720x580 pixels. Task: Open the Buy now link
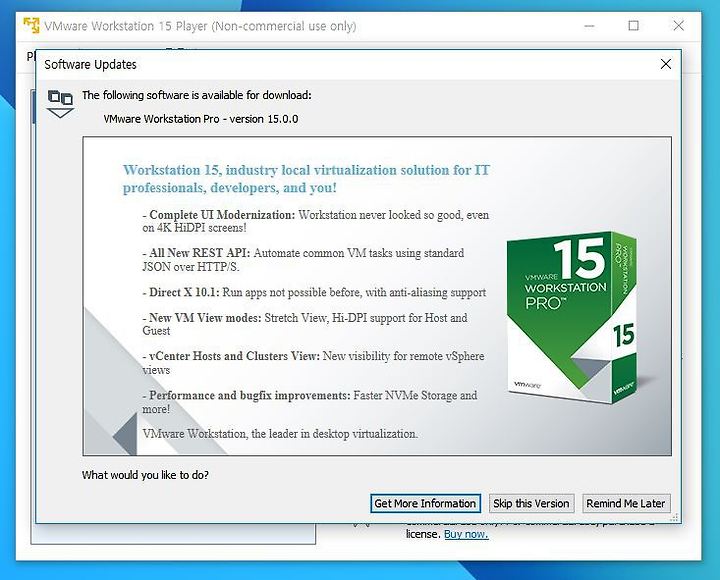point(466,534)
